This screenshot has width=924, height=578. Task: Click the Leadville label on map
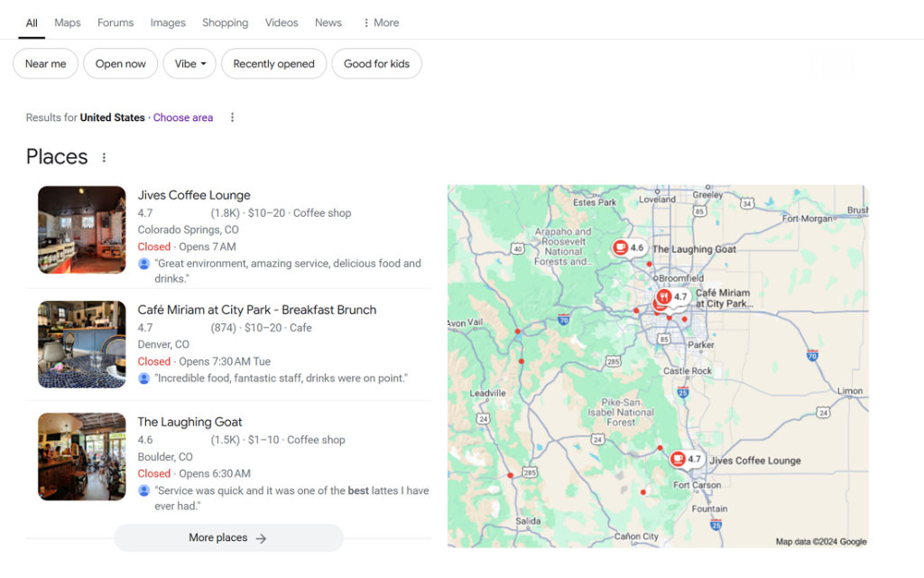click(x=487, y=393)
